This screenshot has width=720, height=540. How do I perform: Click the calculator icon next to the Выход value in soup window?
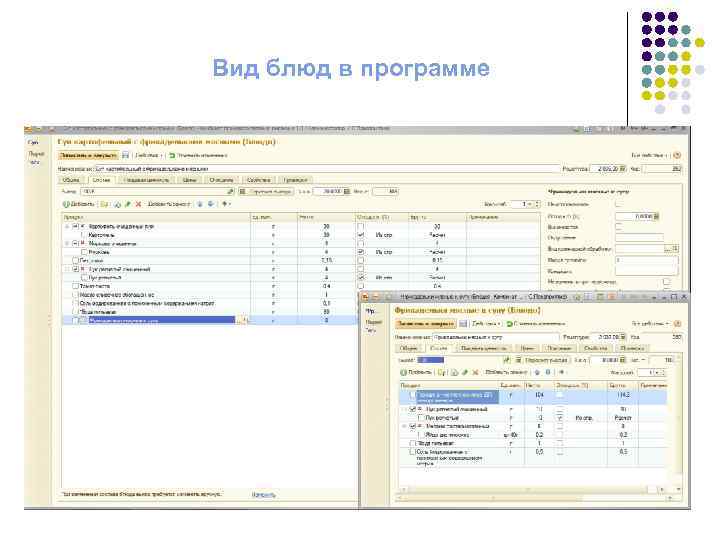(x=347, y=191)
